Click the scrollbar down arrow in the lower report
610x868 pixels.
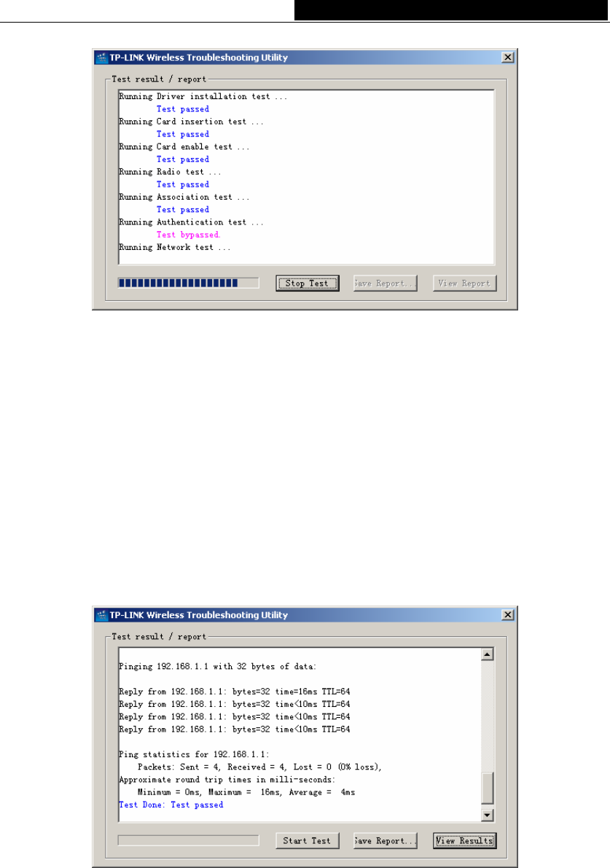coord(487,815)
